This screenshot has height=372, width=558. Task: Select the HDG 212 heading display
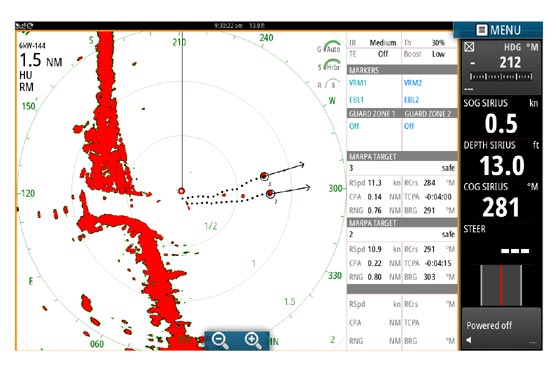tap(501, 67)
